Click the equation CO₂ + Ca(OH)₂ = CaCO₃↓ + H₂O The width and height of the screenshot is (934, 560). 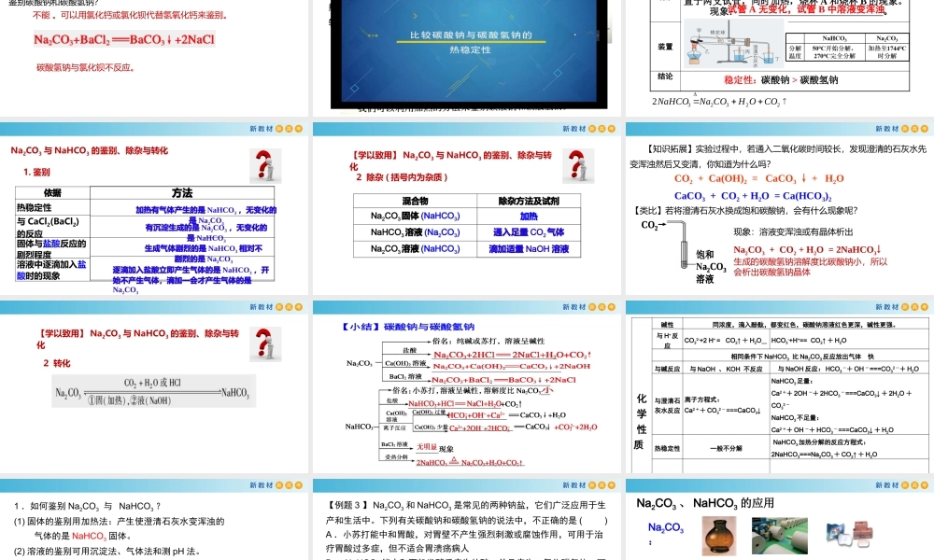[758, 178]
